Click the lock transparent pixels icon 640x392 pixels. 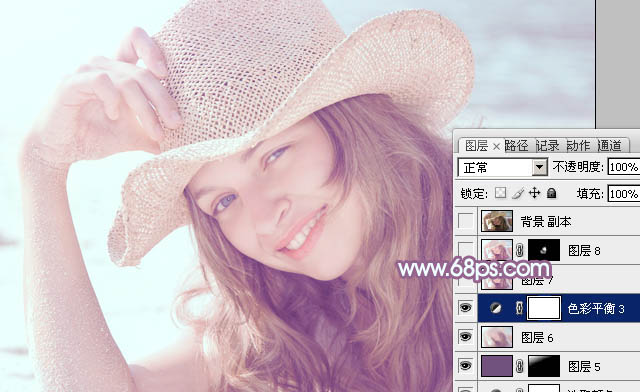[x=500, y=193]
